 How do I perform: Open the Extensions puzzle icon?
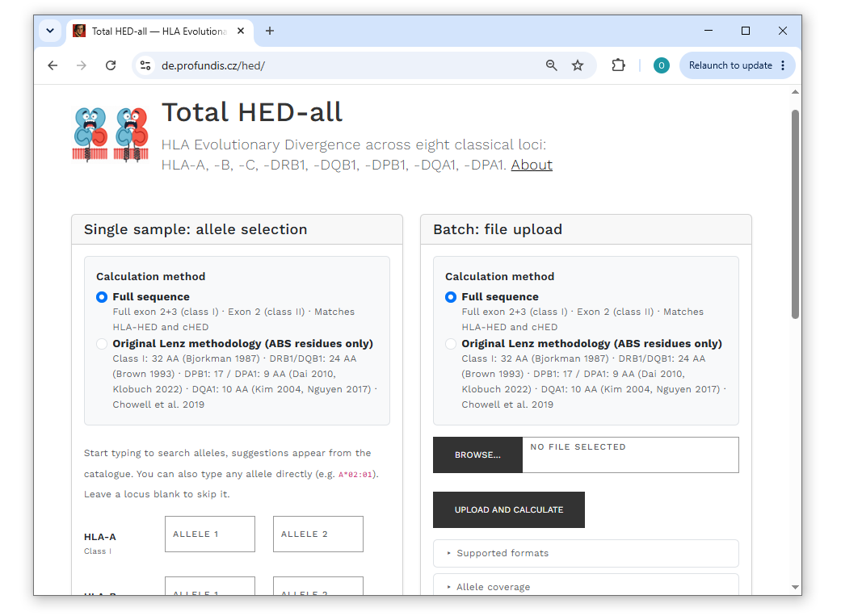[618, 65]
